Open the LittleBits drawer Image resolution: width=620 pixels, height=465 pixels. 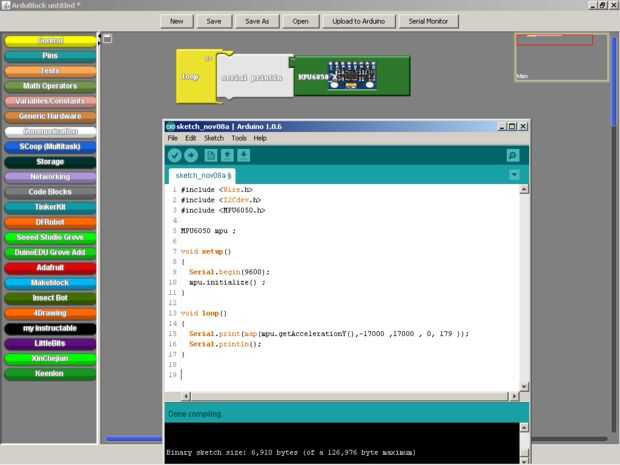pyautogui.click(x=50, y=343)
